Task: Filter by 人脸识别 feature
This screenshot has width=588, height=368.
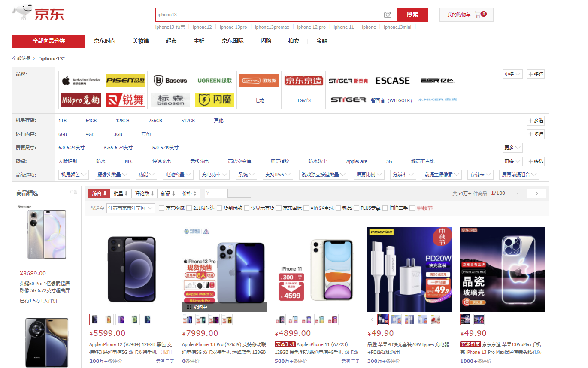Action: 68,161
